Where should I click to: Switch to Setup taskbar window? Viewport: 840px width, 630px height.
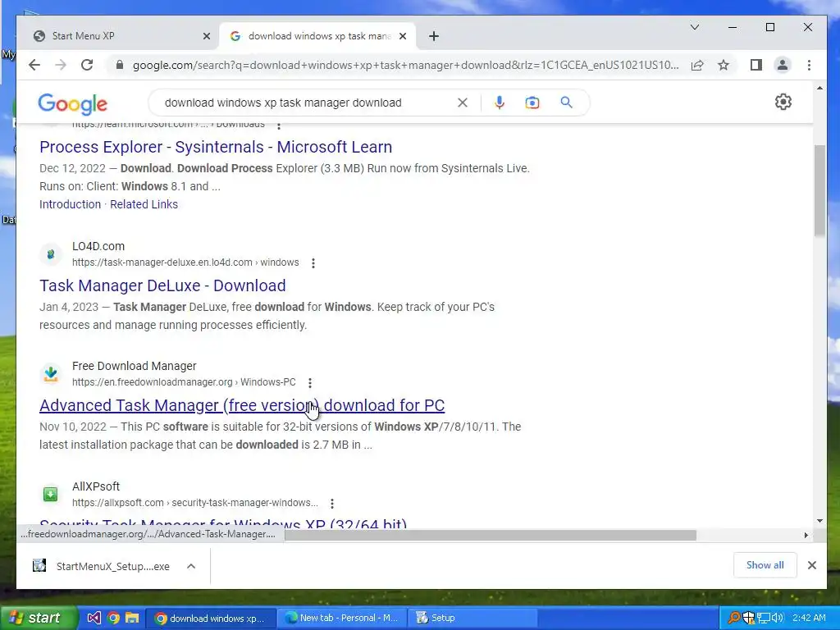[473, 618]
